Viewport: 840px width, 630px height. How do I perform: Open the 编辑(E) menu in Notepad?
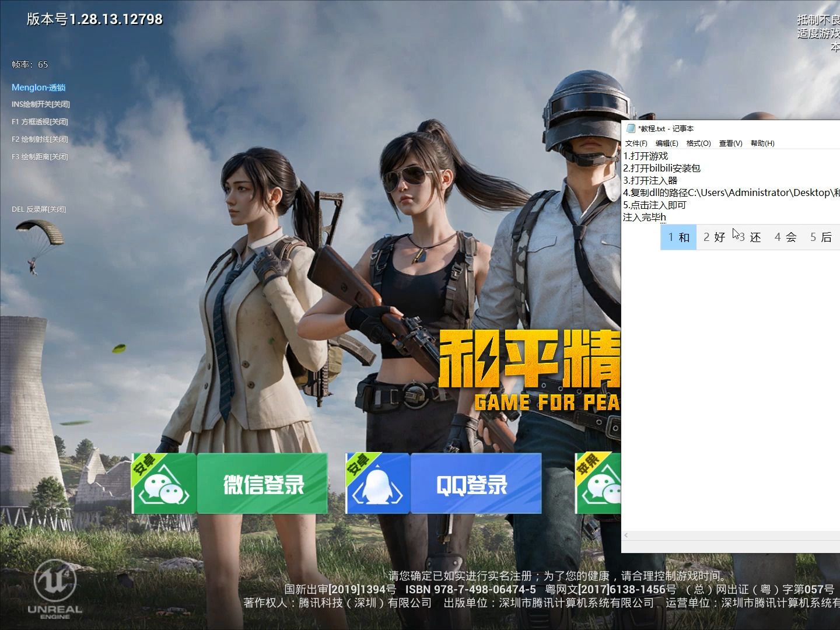click(x=667, y=143)
